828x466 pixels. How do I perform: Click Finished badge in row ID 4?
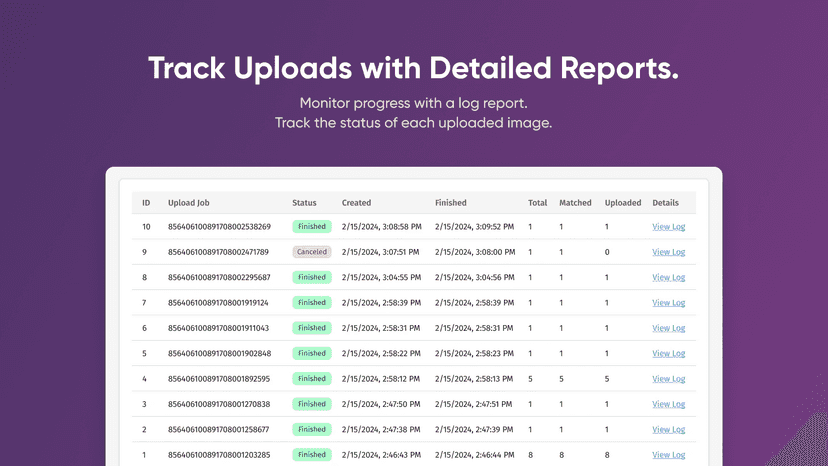click(312, 379)
